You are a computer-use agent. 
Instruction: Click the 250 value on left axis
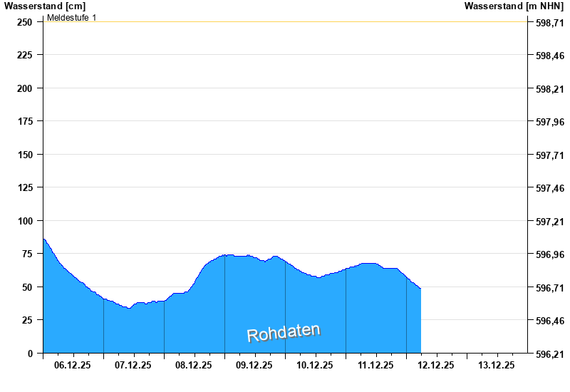[25, 22]
